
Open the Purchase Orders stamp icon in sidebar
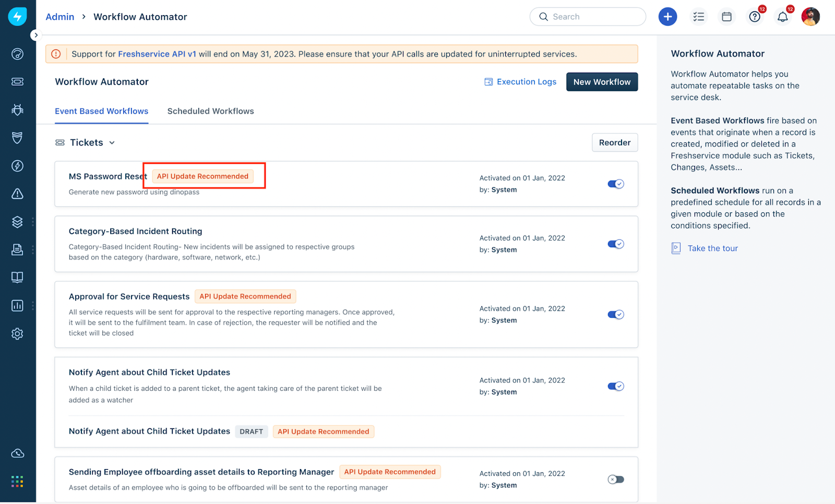coord(17,249)
